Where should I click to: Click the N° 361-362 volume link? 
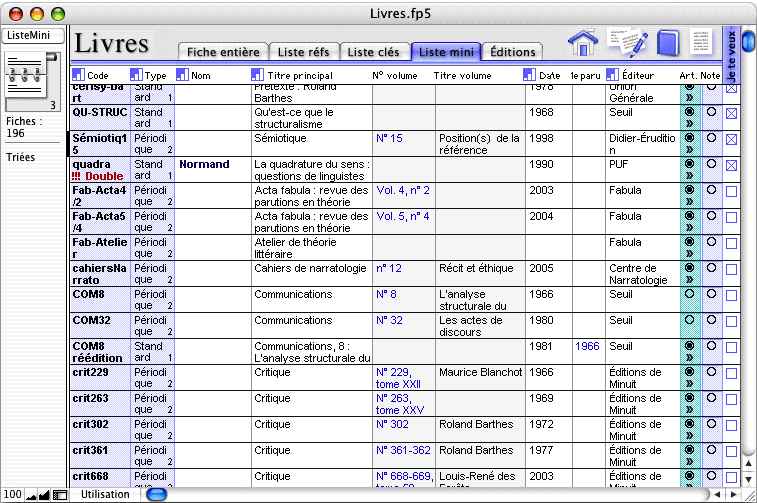point(403,450)
